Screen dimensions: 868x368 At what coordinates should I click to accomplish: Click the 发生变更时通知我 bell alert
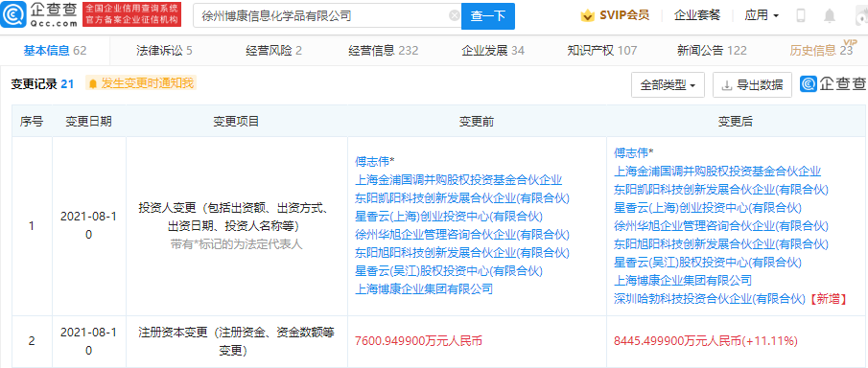click(x=141, y=83)
